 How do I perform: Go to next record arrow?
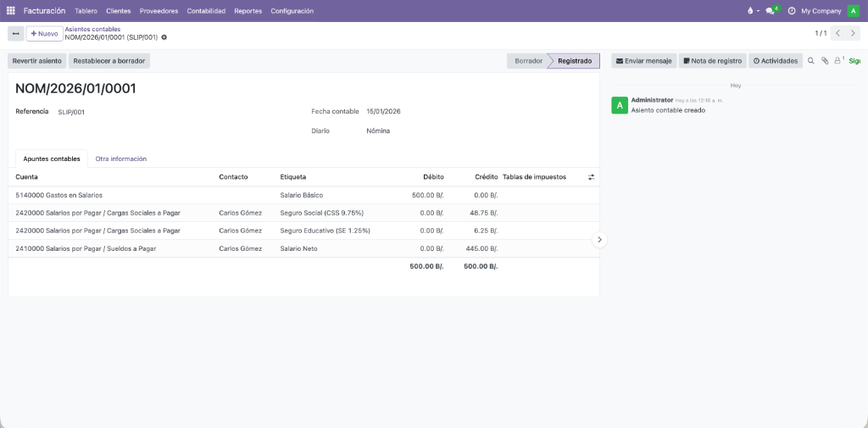853,33
